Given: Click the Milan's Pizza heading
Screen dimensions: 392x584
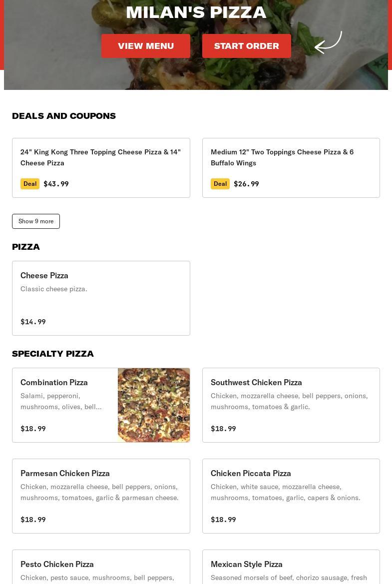Looking at the screenshot, I should [196, 12].
